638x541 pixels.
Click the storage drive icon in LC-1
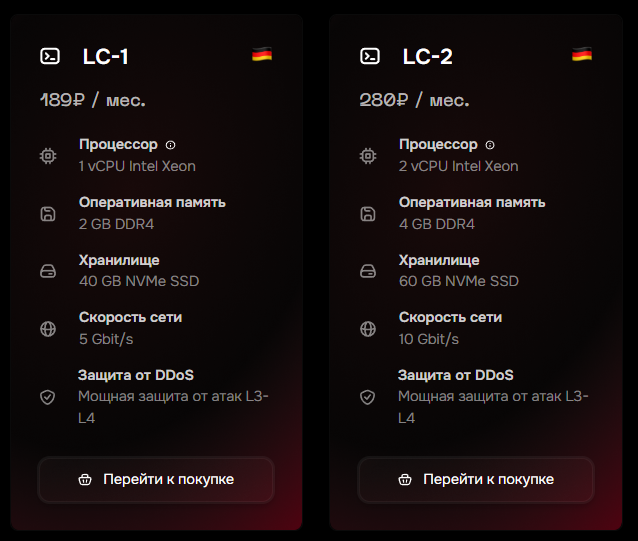click(48, 271)
